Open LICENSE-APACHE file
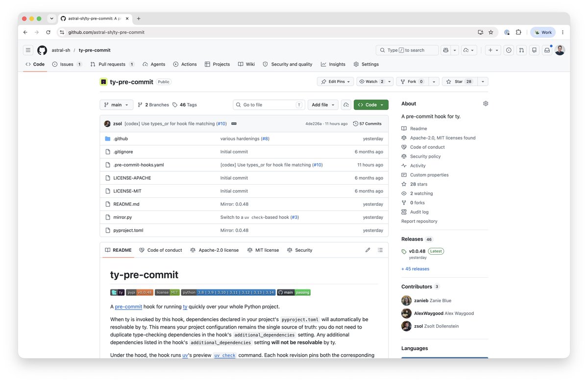The image size is (588, 382). (x=132, y=178)
